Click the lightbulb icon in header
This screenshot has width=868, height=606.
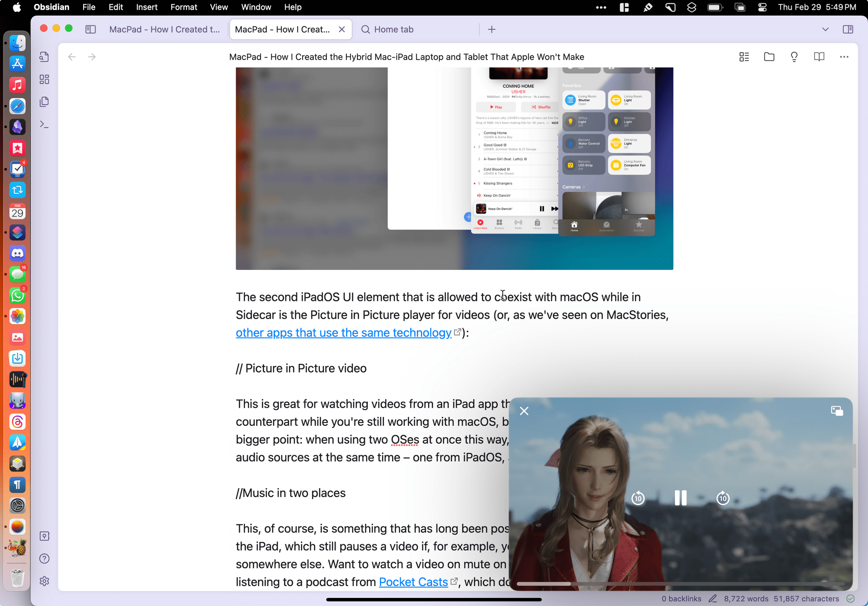(x=794, y=57)
